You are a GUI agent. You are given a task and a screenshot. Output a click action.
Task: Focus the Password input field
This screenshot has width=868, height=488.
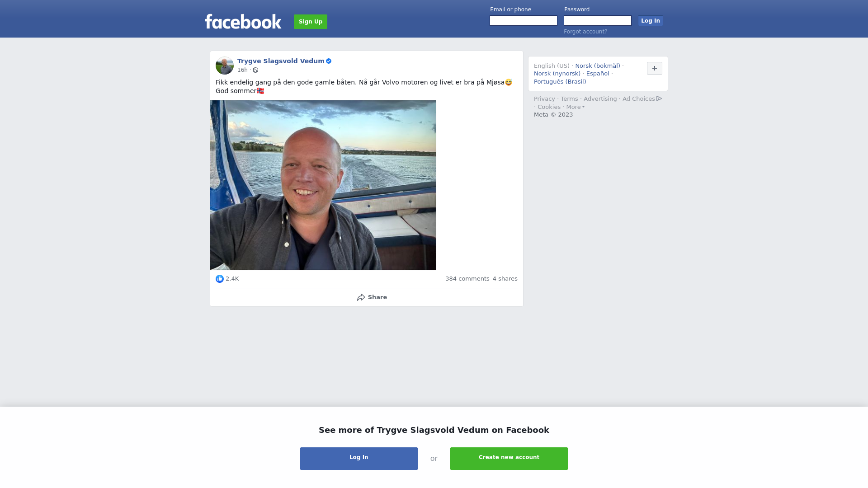click(598, 21)
